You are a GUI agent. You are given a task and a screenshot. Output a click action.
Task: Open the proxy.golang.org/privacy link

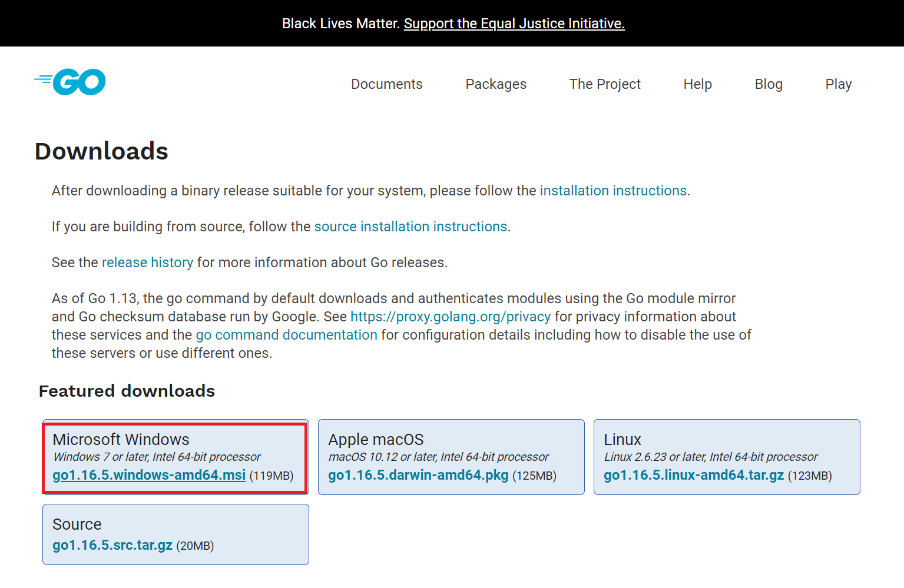pos(451,317)
